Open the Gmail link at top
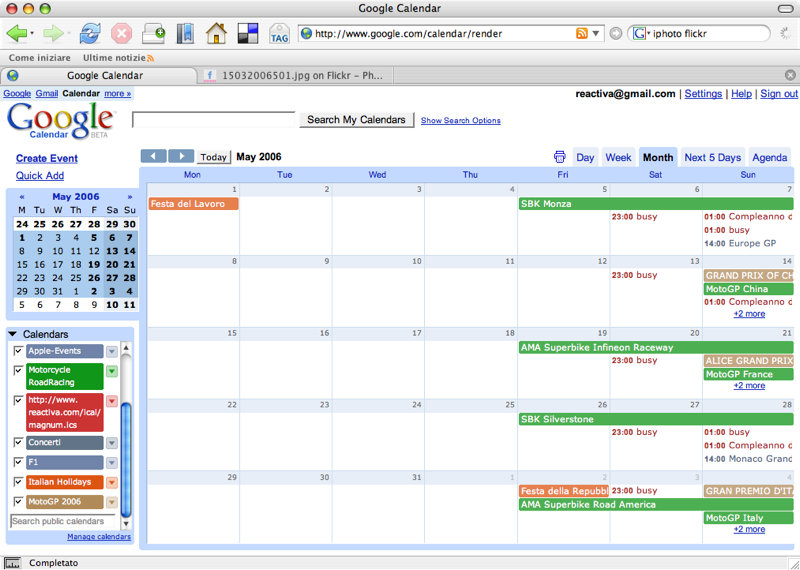Screen dimensions: 800x570 coord(46,93)
